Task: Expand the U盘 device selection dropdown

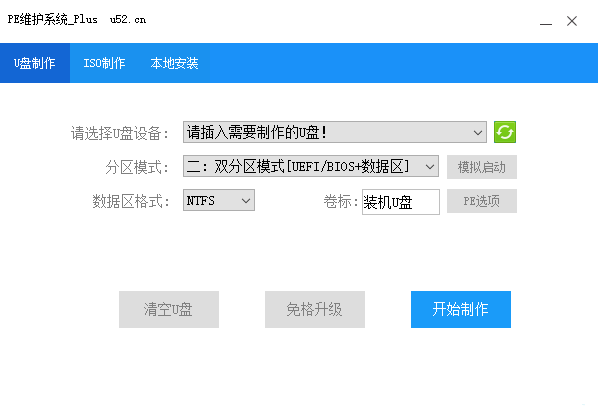Action: (x=335, y=132)
